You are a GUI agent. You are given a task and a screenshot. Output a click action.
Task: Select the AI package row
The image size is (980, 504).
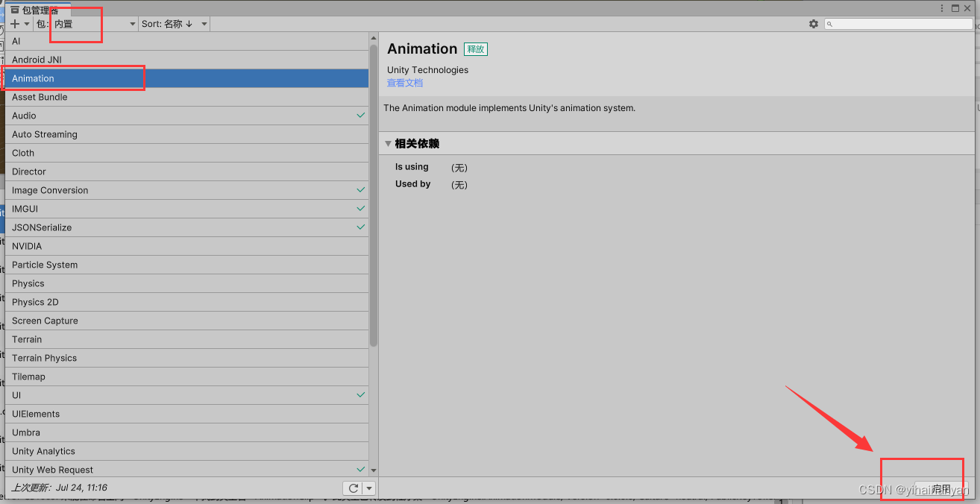click(x=187, y=41)
